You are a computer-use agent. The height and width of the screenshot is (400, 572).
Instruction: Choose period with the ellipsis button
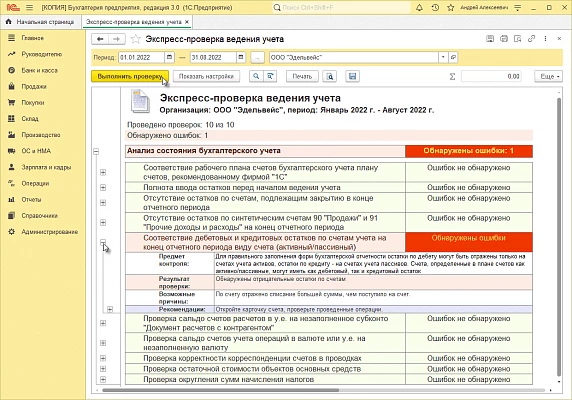click(x=258, y=58)
